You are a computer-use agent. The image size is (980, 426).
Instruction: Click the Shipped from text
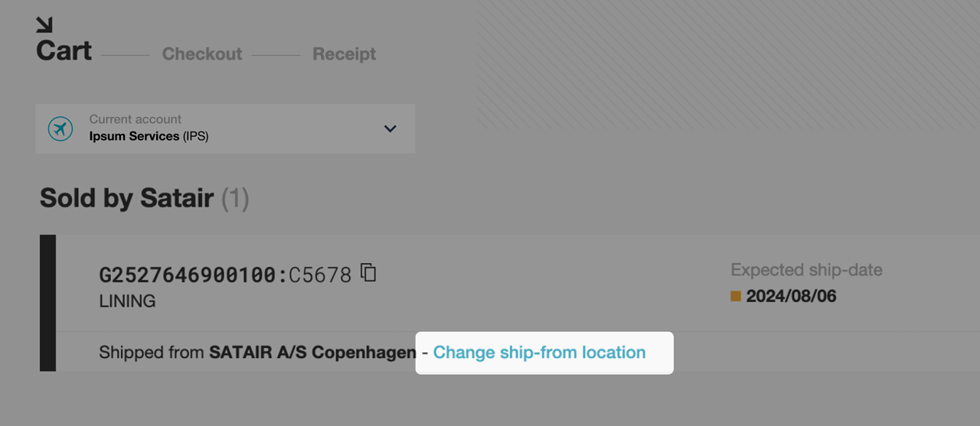(152, 353)
